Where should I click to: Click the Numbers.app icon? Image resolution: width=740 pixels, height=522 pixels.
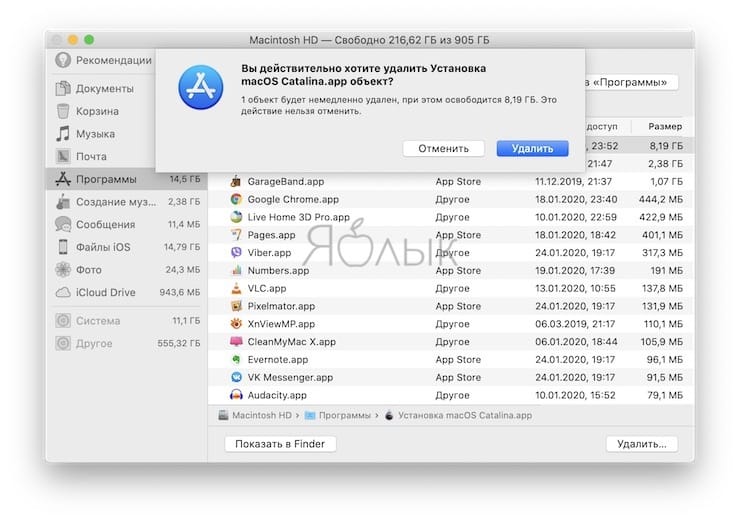point(236,270)
